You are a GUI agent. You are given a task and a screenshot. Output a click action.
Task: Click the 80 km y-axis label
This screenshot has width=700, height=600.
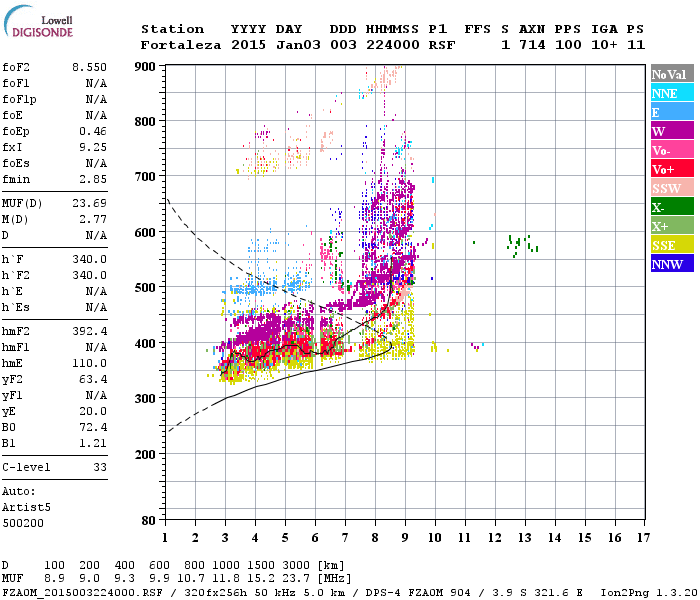pyautogui.click(x=149, y=521)
